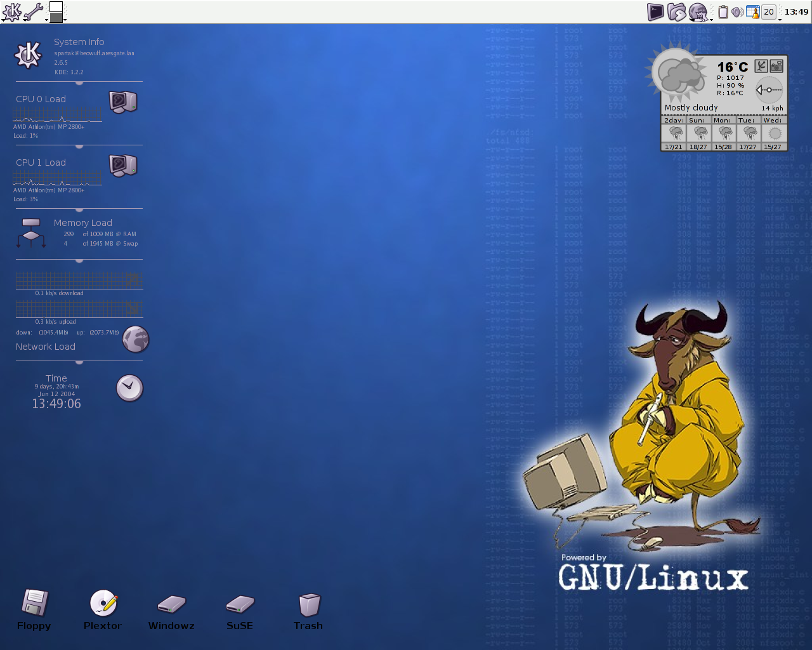
Task: Switch to the gray desktop in the pager
Action: coord(56,17)
